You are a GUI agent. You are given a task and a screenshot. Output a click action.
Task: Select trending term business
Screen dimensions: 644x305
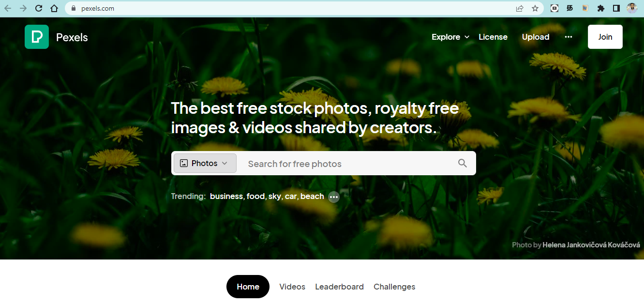226,196
